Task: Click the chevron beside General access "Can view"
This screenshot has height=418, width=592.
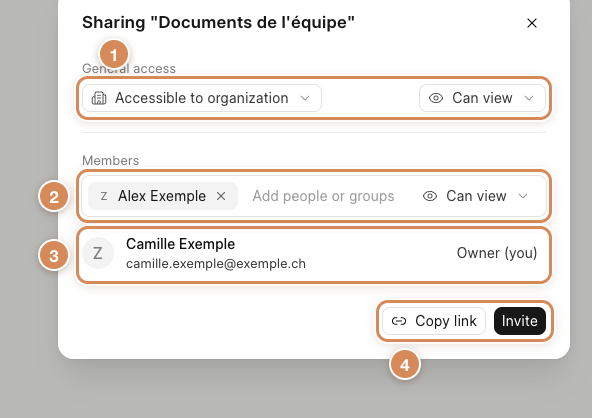Action: coord(529,98)
